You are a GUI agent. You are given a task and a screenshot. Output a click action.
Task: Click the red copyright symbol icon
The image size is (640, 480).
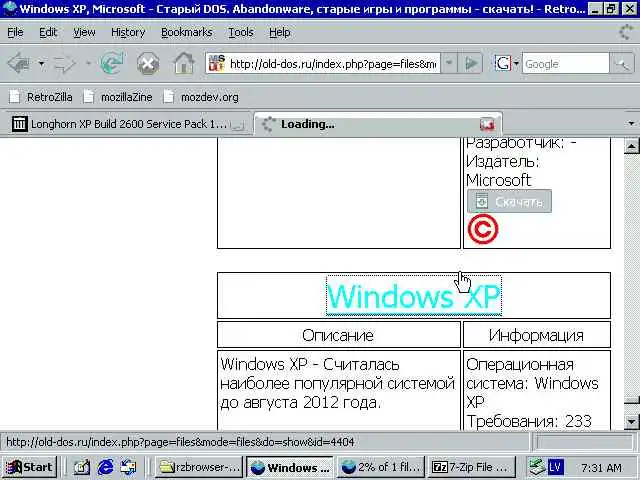coord(483,229)
